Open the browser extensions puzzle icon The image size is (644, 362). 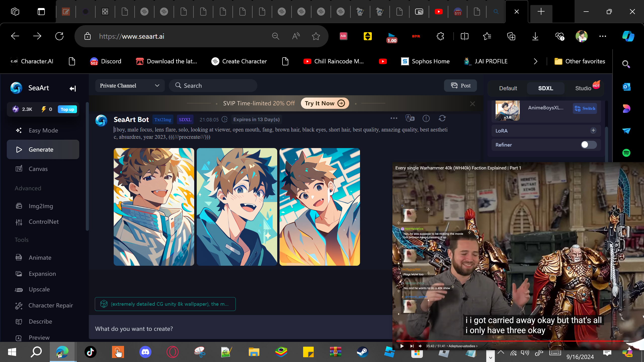440,36
